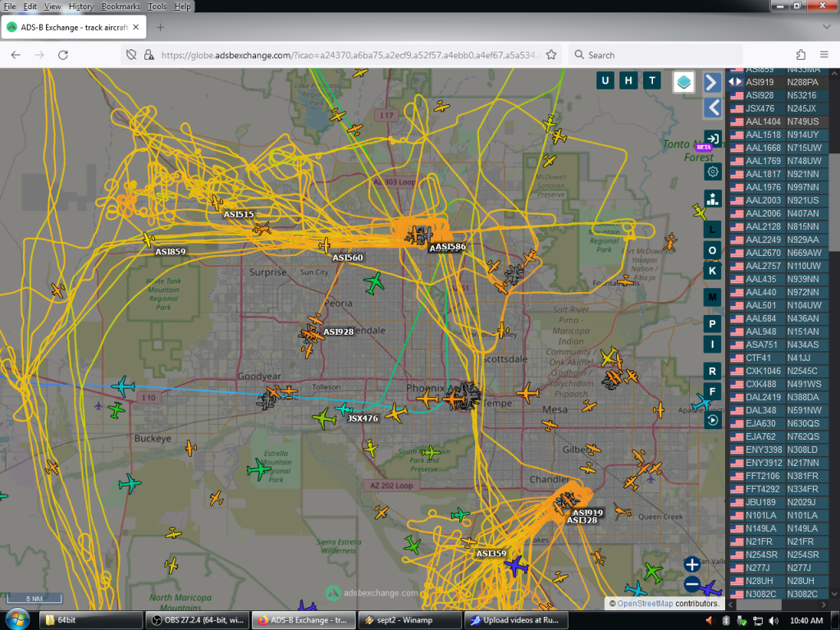Click registration N630QS in list
840x630 pixels.
click(x=802, y=423)
